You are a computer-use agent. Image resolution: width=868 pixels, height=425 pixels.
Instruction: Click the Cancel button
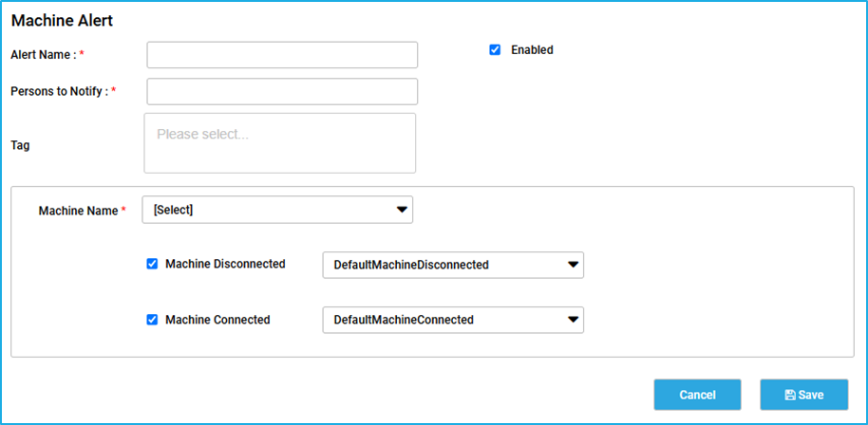[697, 395]
